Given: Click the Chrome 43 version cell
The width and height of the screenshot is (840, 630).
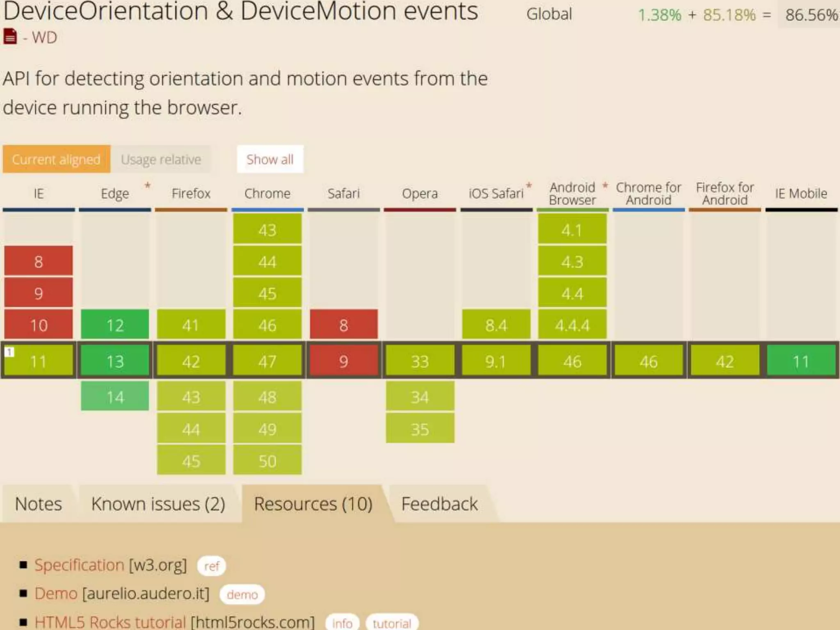Looking at the screenshot, I should point(267,230).
